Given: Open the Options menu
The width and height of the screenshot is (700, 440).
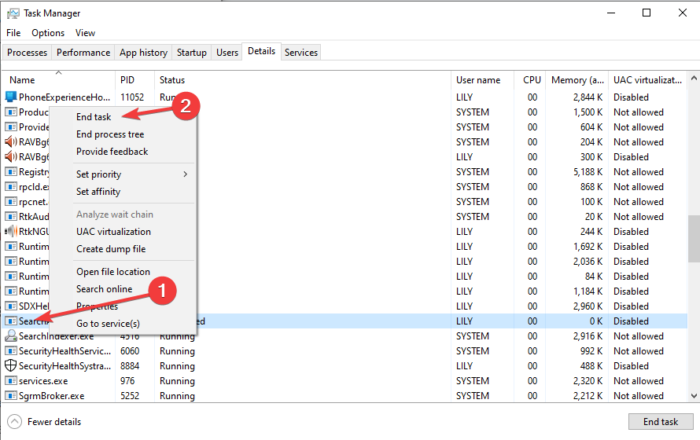Looking at the screenshot, I should tap(48, 33).
